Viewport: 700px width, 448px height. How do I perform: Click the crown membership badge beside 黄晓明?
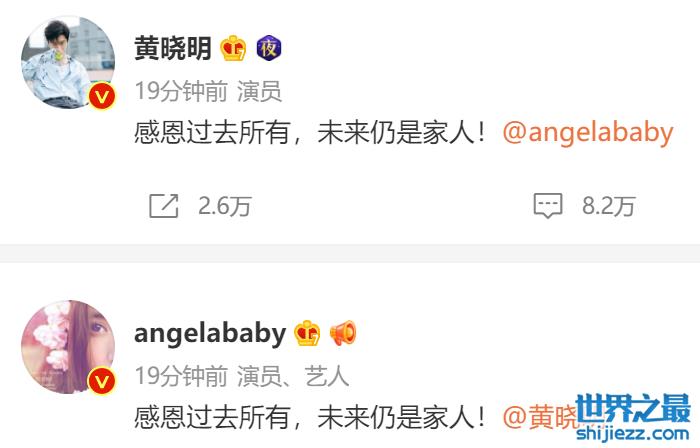coord(233,48)
